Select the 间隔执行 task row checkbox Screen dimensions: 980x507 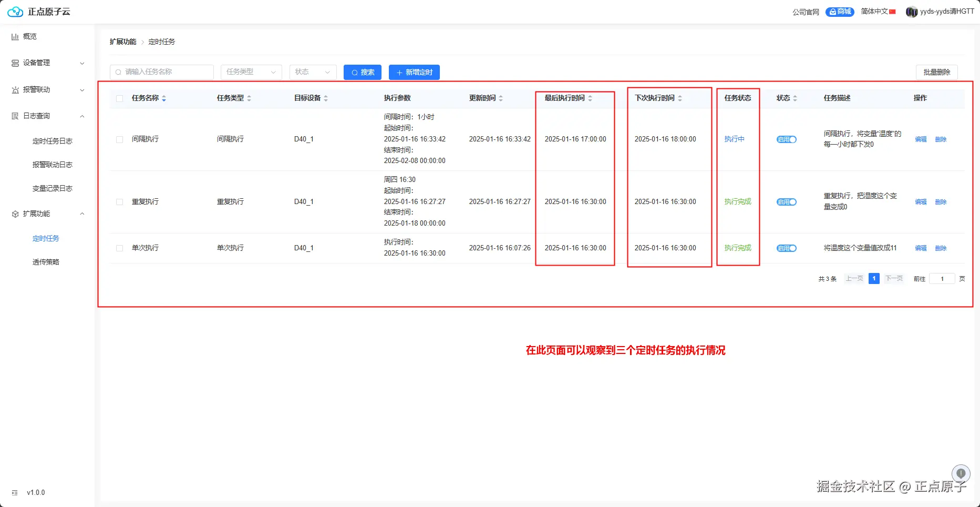pos(120,139)
